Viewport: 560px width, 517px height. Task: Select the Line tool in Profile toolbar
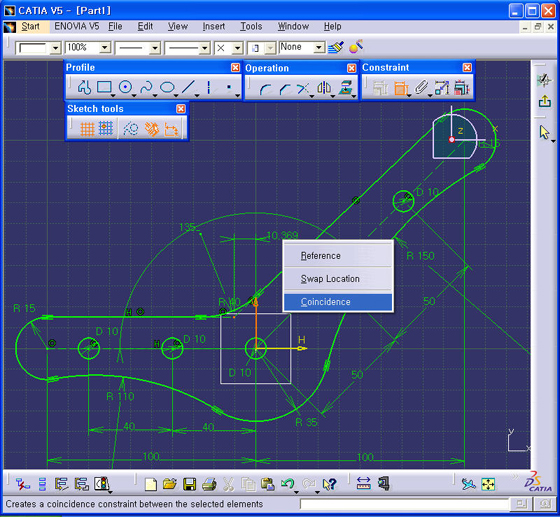point(188,87)
